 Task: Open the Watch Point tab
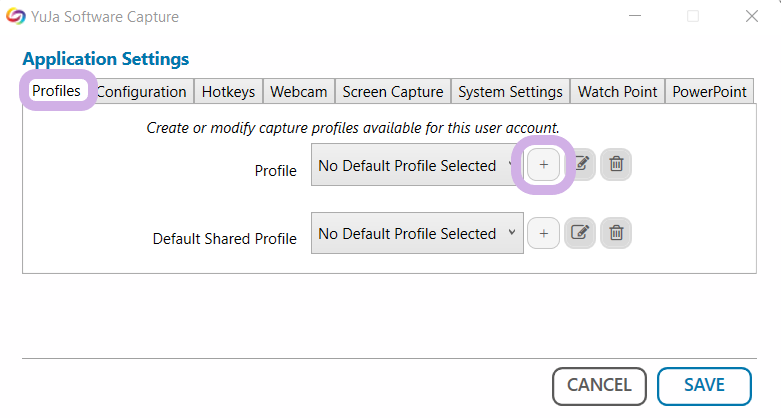[x=617, y=91]
